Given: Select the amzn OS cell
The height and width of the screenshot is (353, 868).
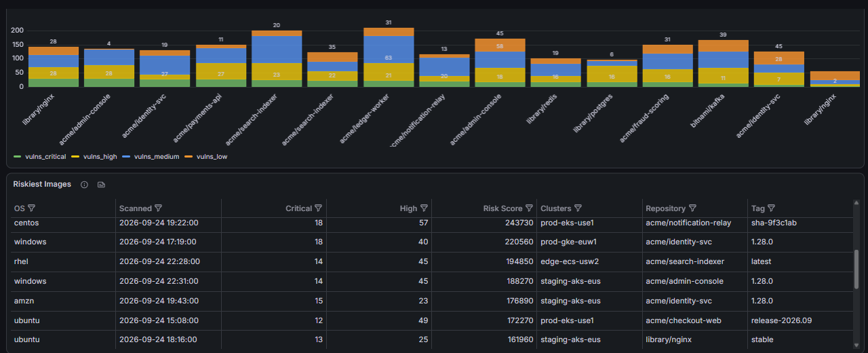Looking at the screenshot, I should (x=62, y=301).
